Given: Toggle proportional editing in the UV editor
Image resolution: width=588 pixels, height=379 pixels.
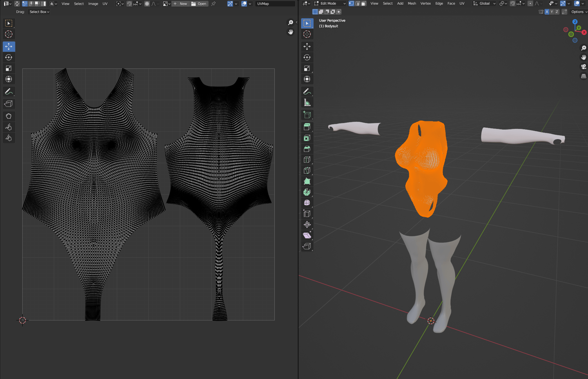Looking at the screenshot, I should 147,4.
